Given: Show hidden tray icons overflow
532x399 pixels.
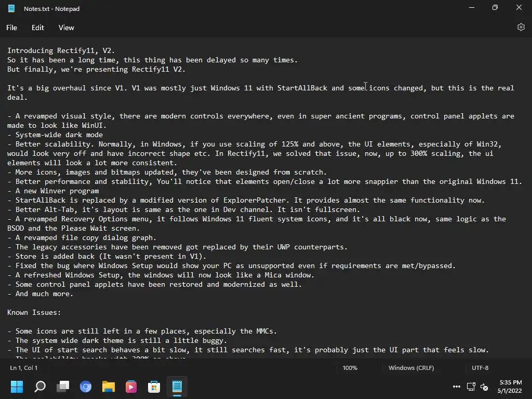Looking at the screenshot, I should [457, 387].
